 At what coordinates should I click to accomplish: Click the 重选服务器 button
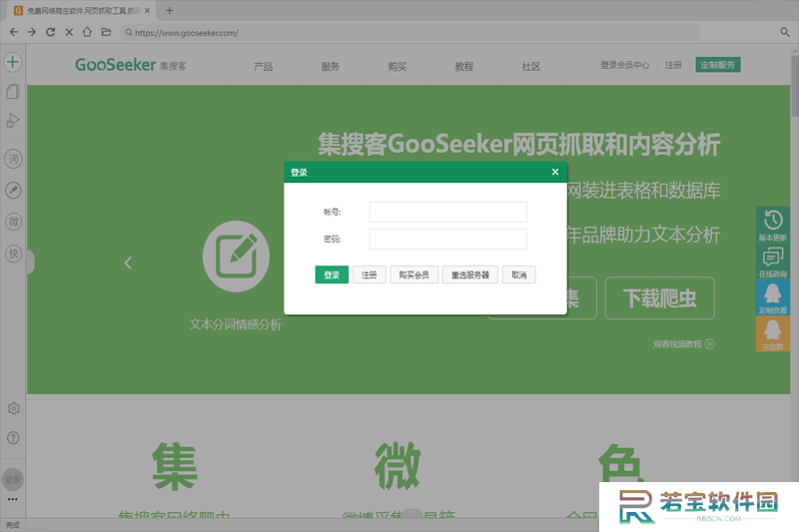click(x=469, y=274)
